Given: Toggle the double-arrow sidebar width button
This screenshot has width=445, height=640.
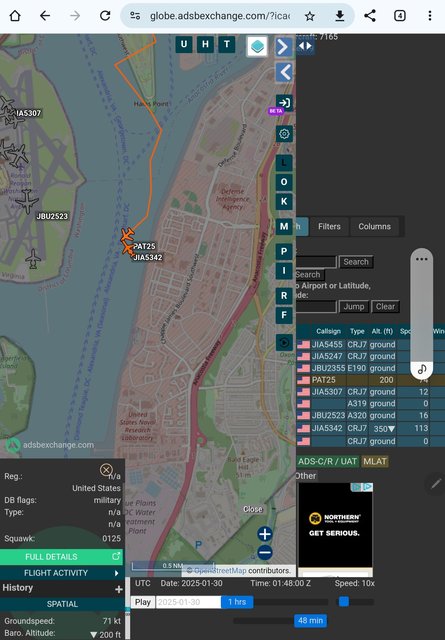Looking at the screenshot, I should tap(305, 46).
